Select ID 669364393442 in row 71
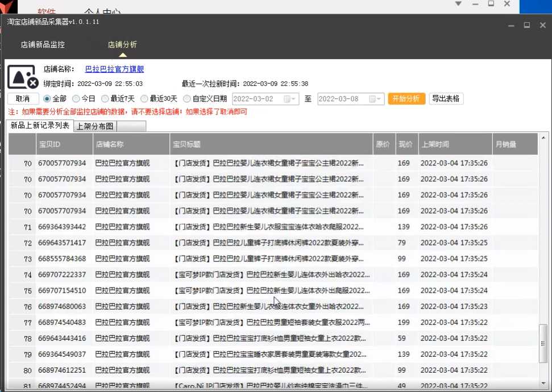Screen dimensions: 552x392 click(x=62, y=227)
